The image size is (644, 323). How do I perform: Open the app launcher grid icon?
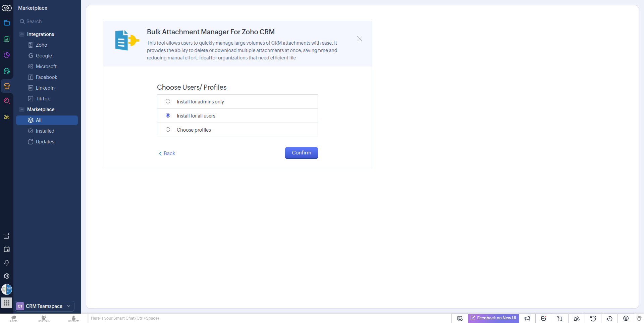pos(7,303)
